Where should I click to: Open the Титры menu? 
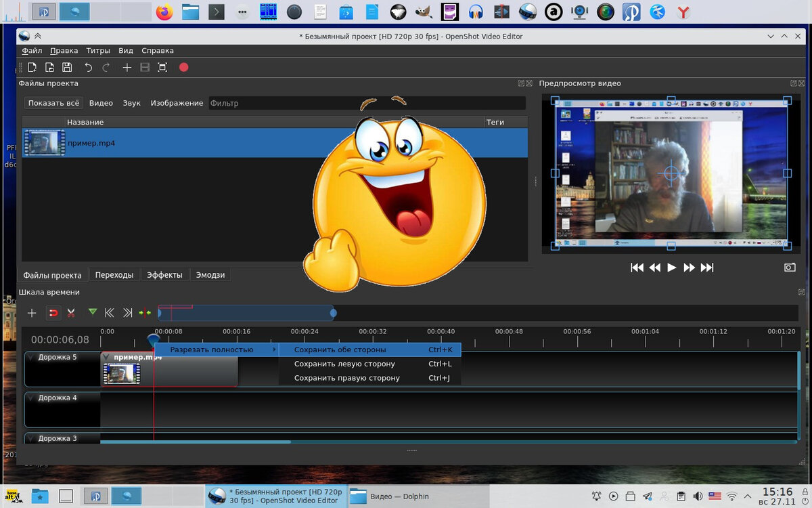tap(98, 51)
